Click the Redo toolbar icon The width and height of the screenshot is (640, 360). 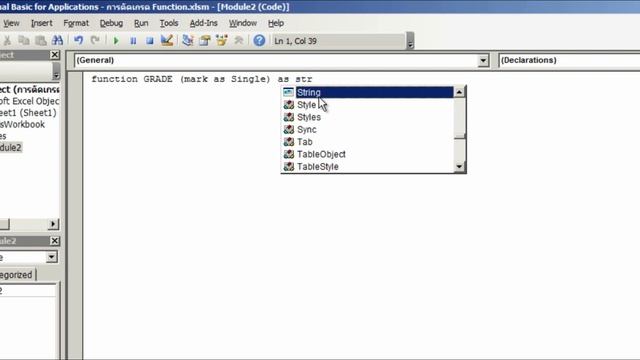point(95,40)
